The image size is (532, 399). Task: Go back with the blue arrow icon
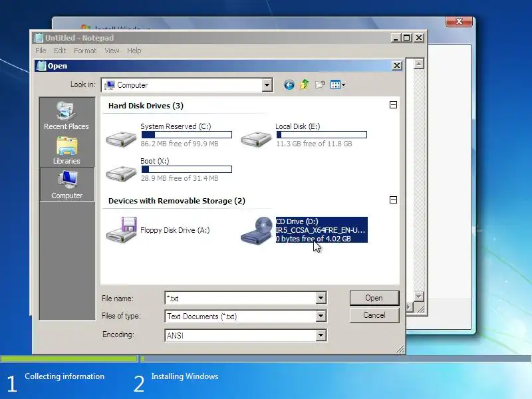289,85
